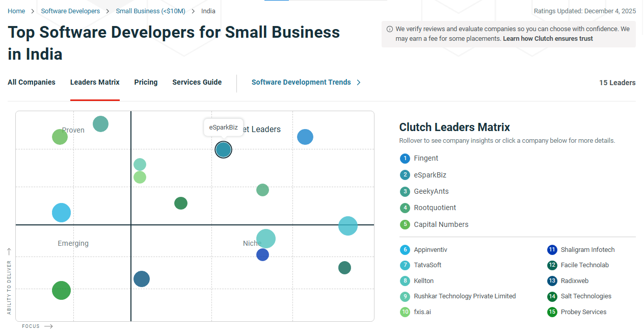
Task: Click the large cyan bubble on the horizontal axis
Action: coord(348,226)
